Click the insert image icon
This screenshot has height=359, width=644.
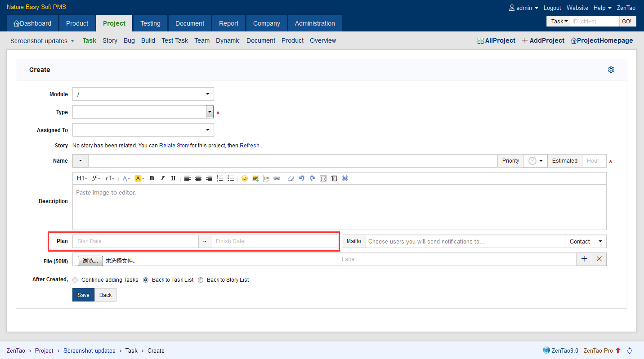(x=255, y=178)
